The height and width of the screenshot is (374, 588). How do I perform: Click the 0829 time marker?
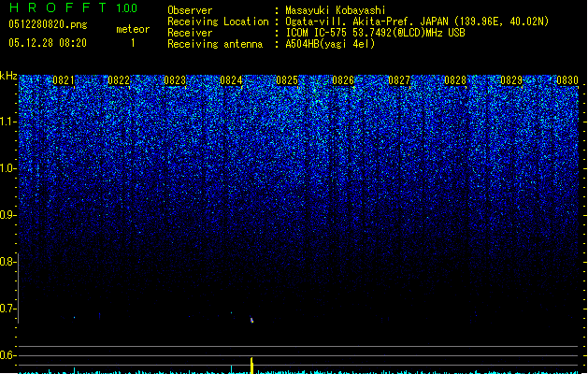(x=511, y=80)
